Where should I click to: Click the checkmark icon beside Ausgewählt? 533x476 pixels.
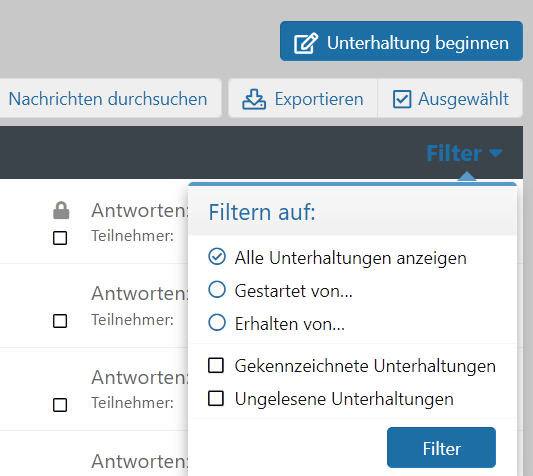point(402,99)
